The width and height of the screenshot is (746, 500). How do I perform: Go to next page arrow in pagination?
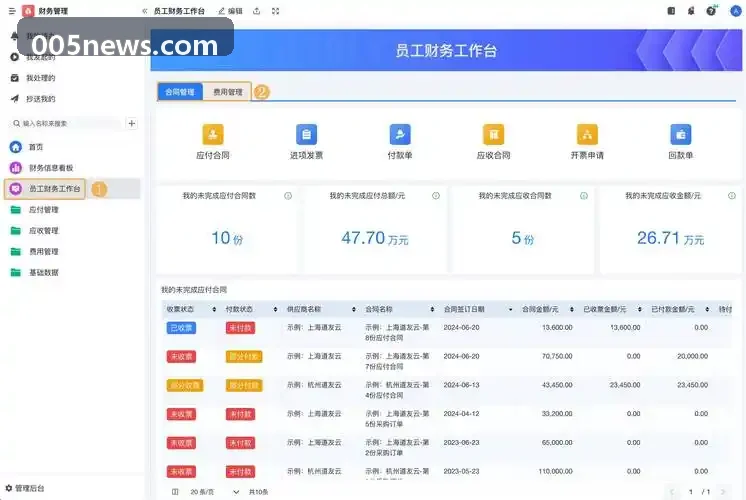click(723, 492)
